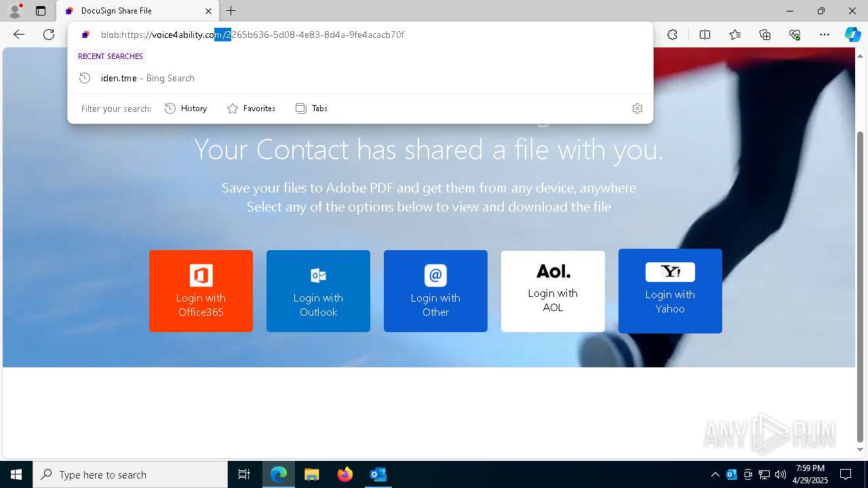
Task: Click the volume speaker tray icon
Action: [781, 474]
